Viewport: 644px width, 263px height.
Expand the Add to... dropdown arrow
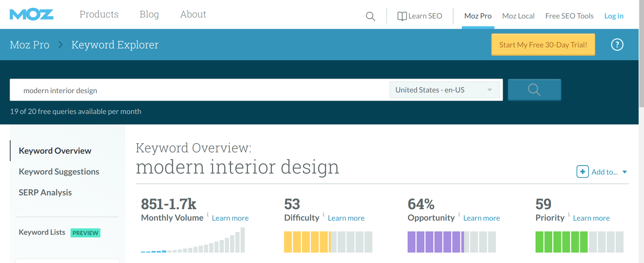point(625,172)
